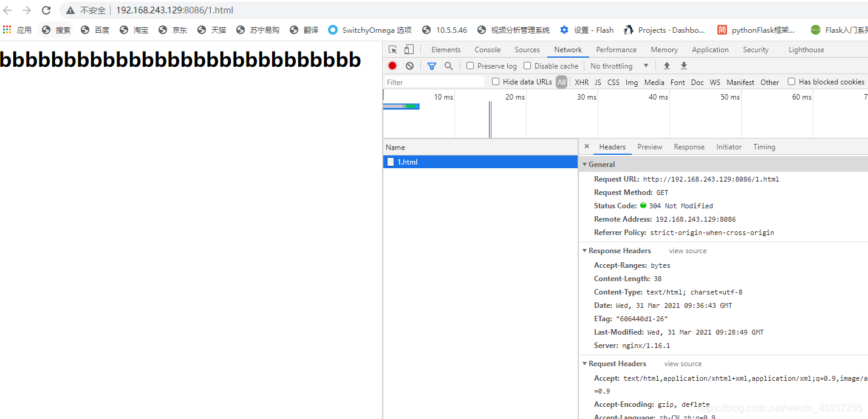The width and height of the screenshot is (868, 419).
Task: Stop the network recording (red record button)
Action: (392, 66)
